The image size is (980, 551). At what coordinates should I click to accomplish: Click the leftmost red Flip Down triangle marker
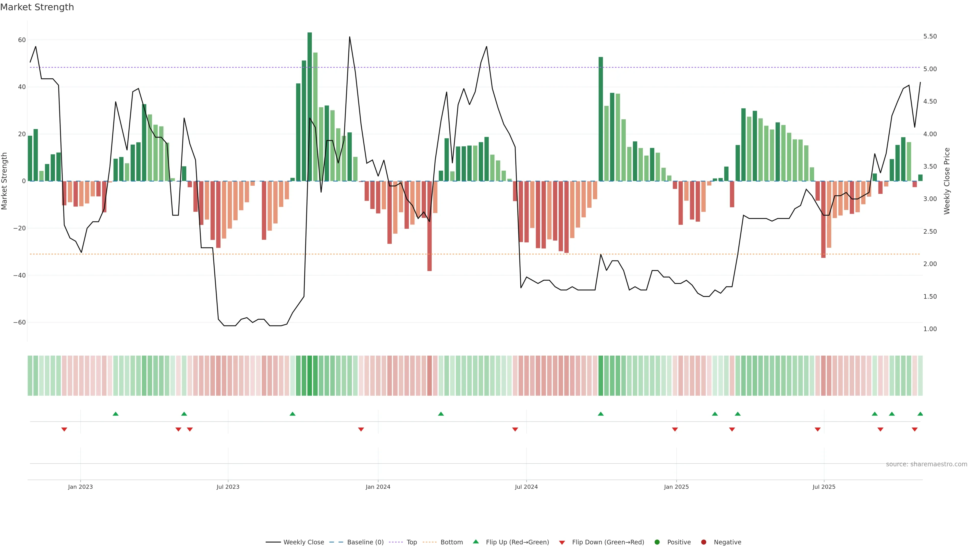[64, 429]
